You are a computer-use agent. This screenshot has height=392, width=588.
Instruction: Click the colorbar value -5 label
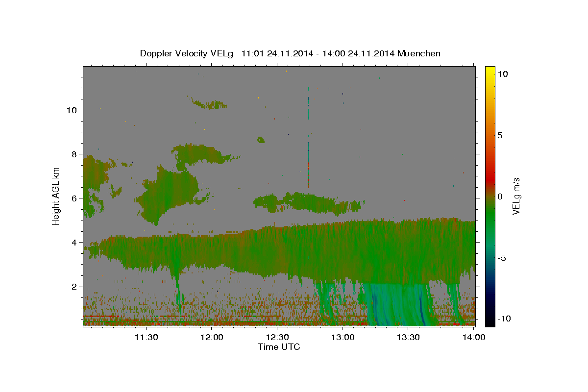pyautogui.click(x=502, y=257)
